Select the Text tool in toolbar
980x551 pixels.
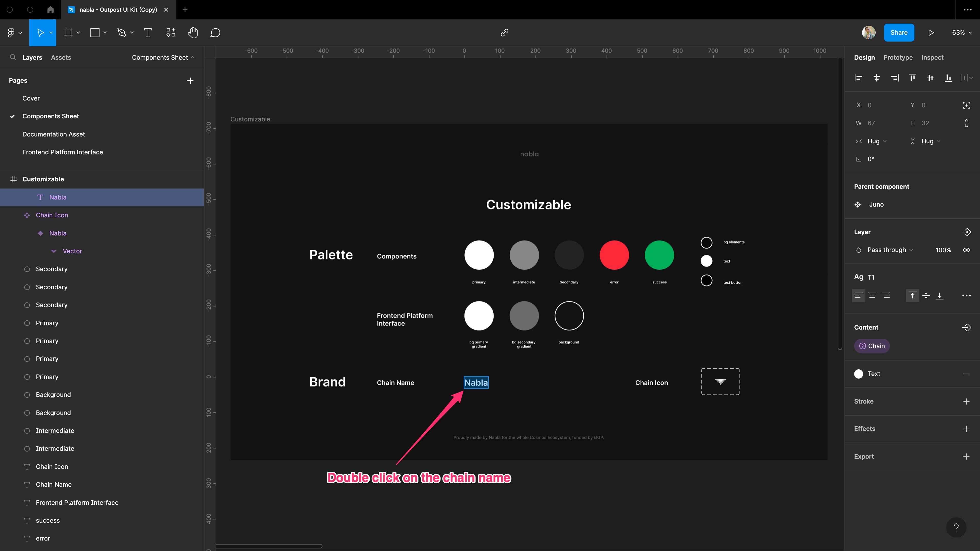148,33
